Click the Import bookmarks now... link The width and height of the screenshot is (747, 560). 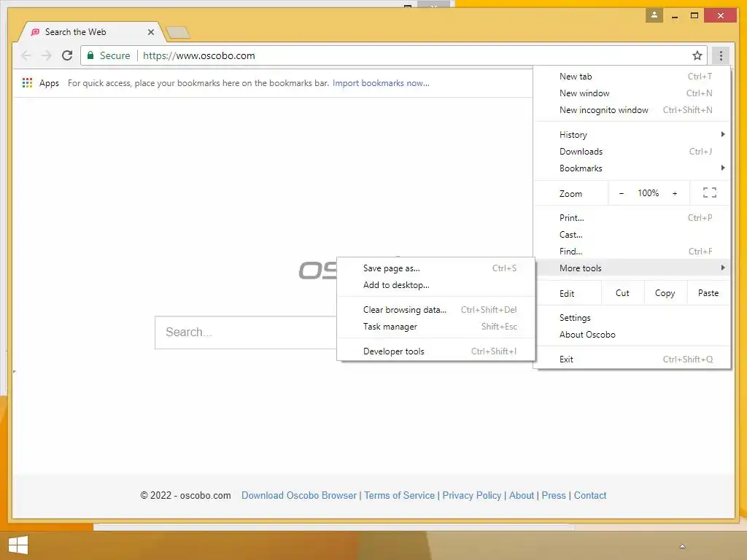tap(381, 83)
